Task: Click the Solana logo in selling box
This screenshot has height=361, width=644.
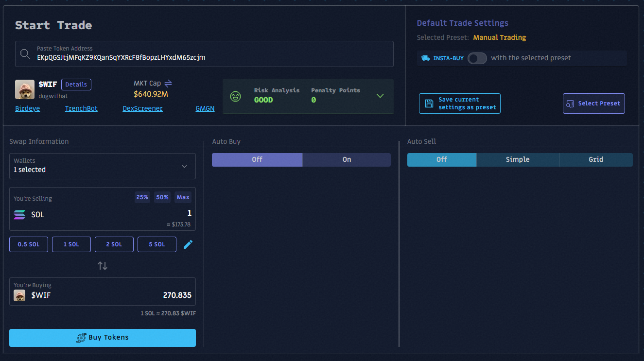Action: [x=20, y=215]
